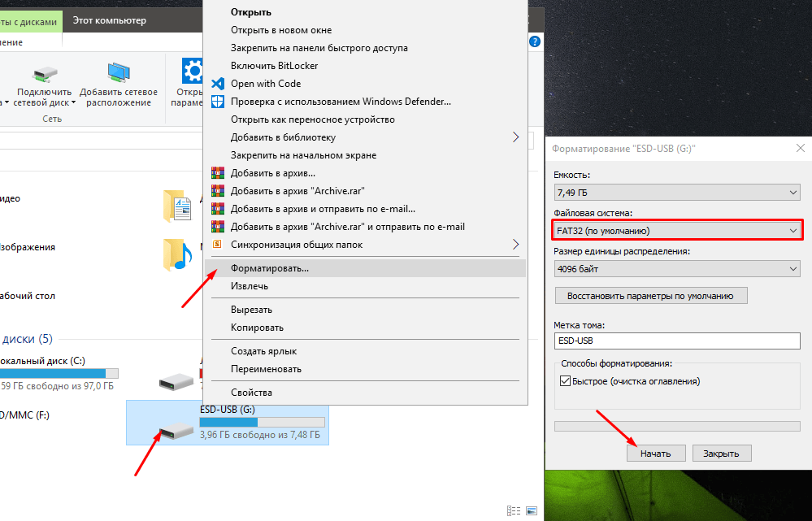Open the 'Емкость' capacity dropdown
The height and width of the screenshot is (521, 812).
point(676,193)
